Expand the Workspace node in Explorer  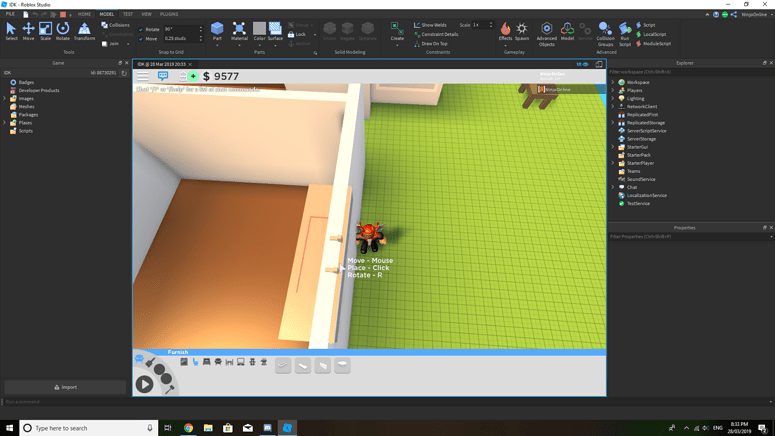[x=613, y=82]
